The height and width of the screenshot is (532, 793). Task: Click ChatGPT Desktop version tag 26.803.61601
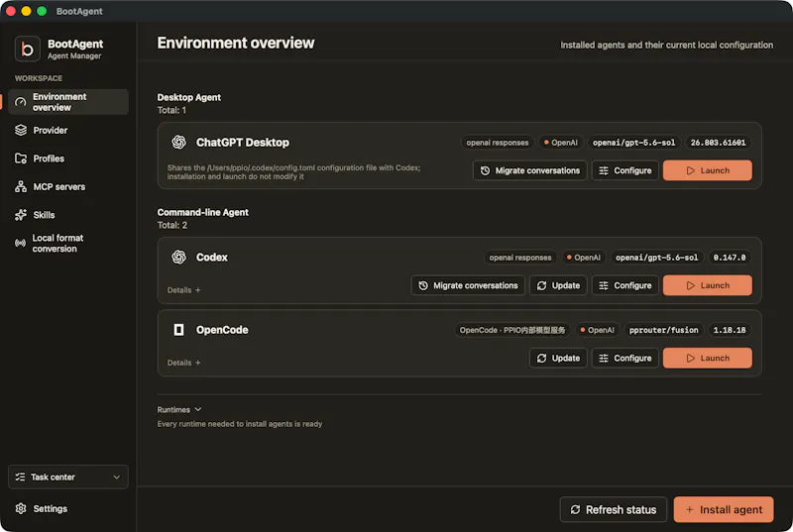pyautogui.click(x=718, y=143)
